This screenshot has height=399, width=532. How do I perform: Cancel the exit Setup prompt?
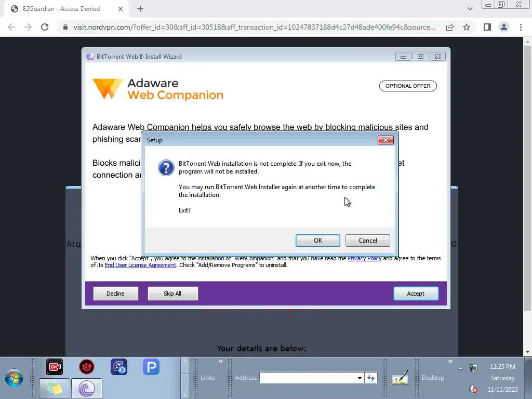367,240
